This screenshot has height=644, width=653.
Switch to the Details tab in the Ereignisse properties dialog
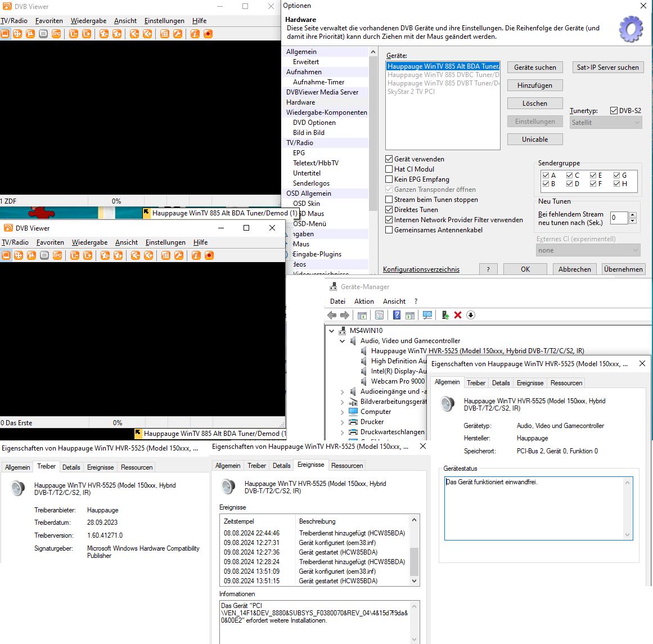[x=282, y=466]
